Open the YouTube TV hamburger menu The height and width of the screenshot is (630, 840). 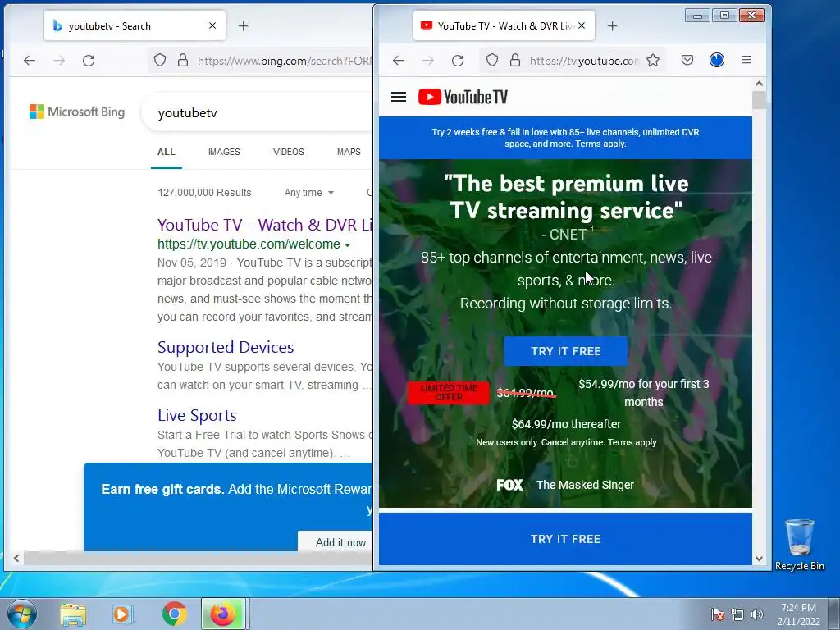[x=399, y=97]
